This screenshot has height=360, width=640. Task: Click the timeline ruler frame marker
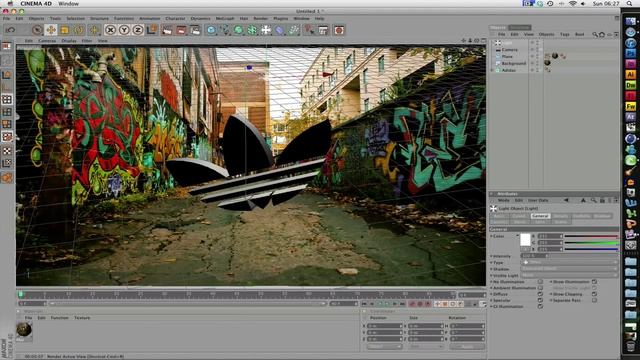coord(21,294)
